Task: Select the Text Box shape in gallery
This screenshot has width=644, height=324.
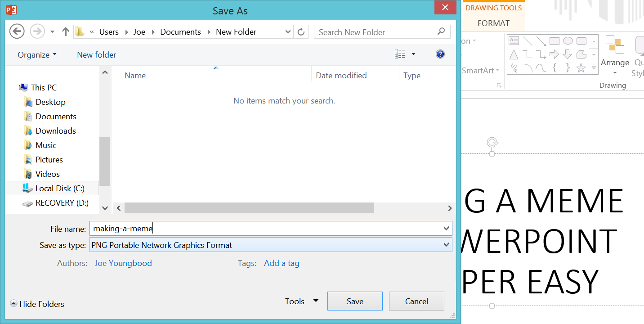Action: click(514, 41)
